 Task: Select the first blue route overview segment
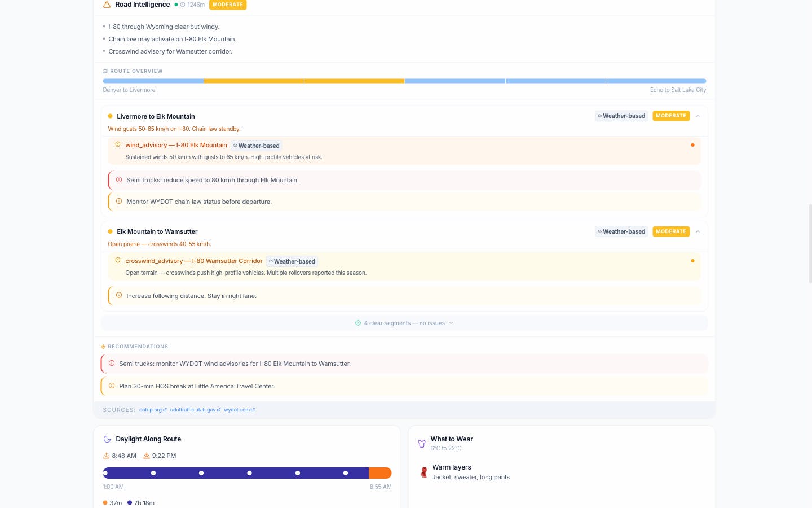[x=153, y=81]
